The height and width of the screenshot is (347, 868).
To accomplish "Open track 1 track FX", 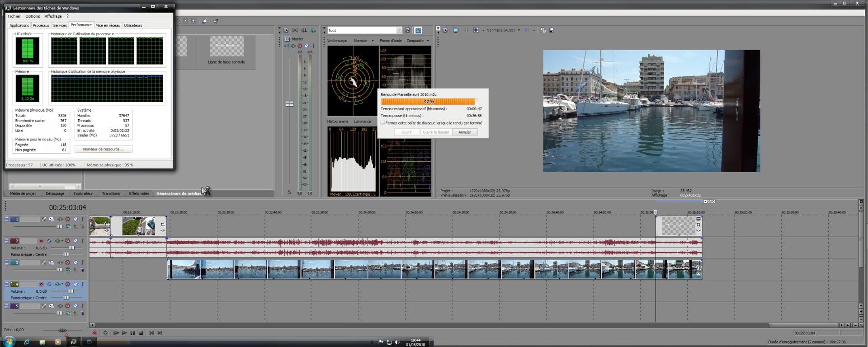I will pyautogui.click(x=59, y=219).
